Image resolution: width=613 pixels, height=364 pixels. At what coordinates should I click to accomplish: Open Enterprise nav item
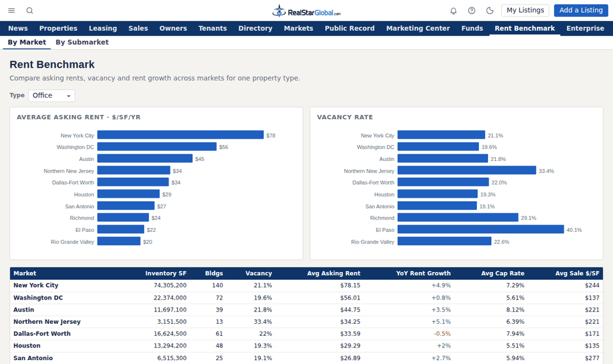pyautogui.click(x=586, y=28)
